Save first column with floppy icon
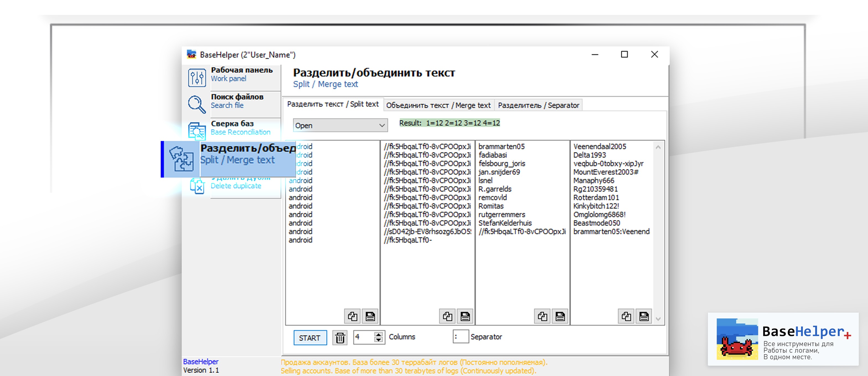The width and height of the screenshot is (868, 376). click(x=370, y=316)
